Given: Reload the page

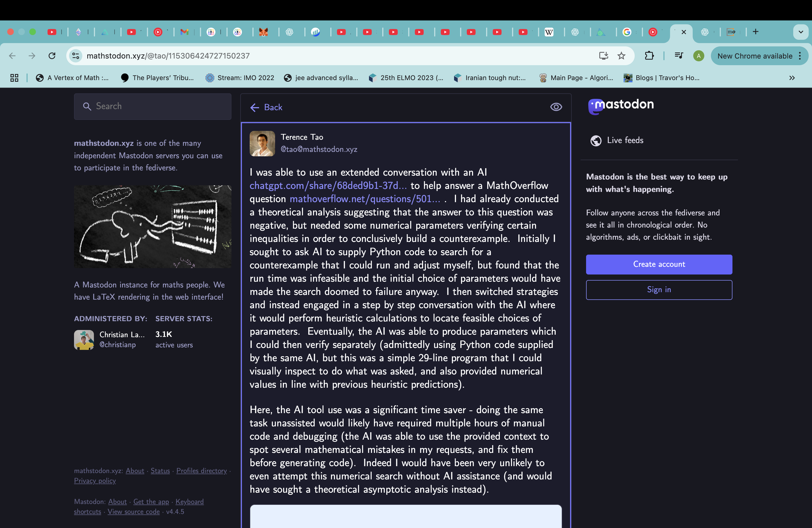Looking at the screenshot, I should pos(52,56).
